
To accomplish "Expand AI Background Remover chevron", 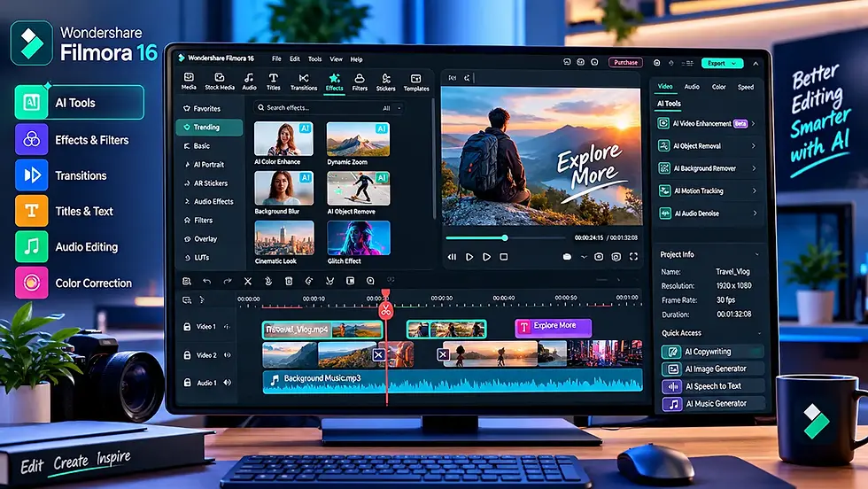I will coord(754,168).
